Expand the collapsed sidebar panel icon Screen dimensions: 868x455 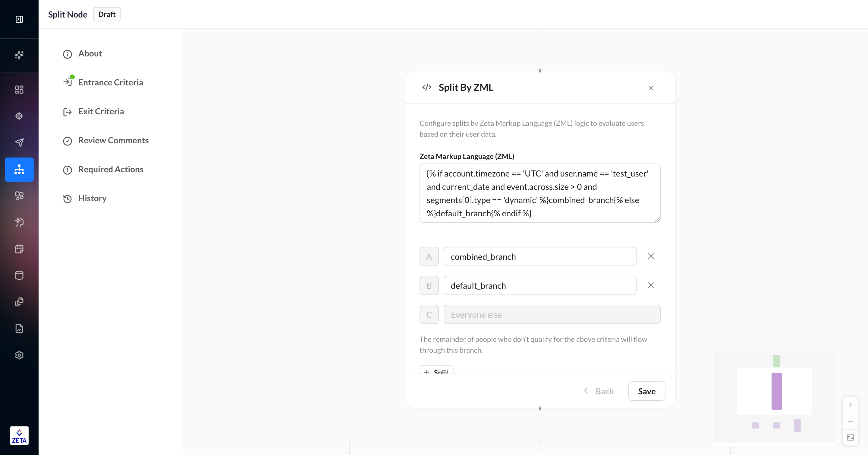pos(19,19)
